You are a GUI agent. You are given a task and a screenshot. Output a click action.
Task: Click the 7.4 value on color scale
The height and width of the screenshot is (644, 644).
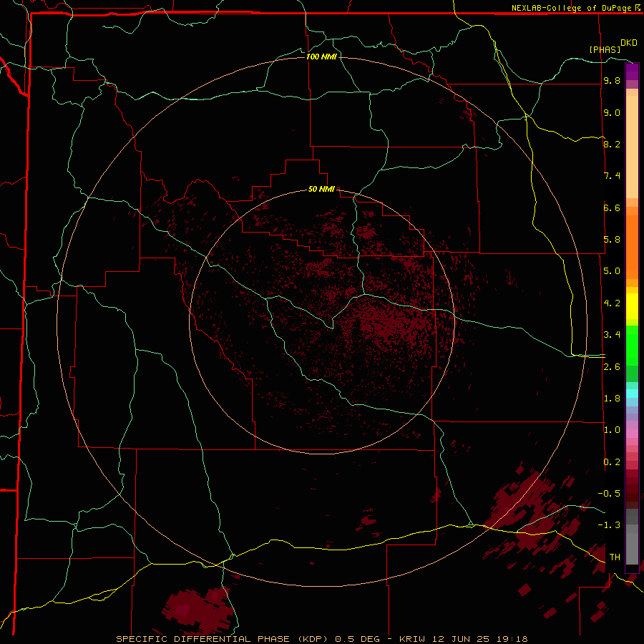click(x=612, y=176)
